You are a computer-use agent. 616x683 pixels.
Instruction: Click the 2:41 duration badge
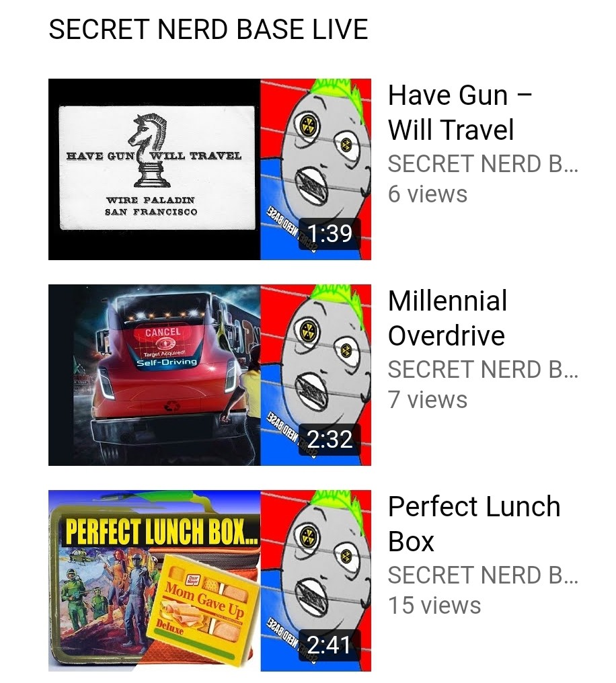point(330,644)
